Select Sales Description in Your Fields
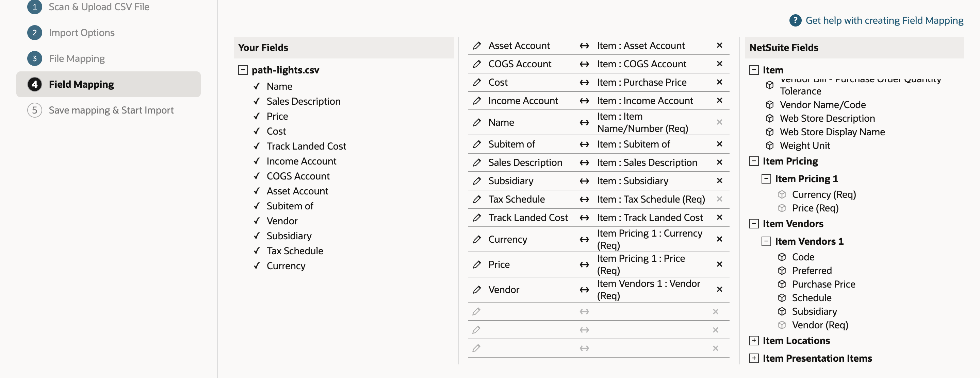 303,101
